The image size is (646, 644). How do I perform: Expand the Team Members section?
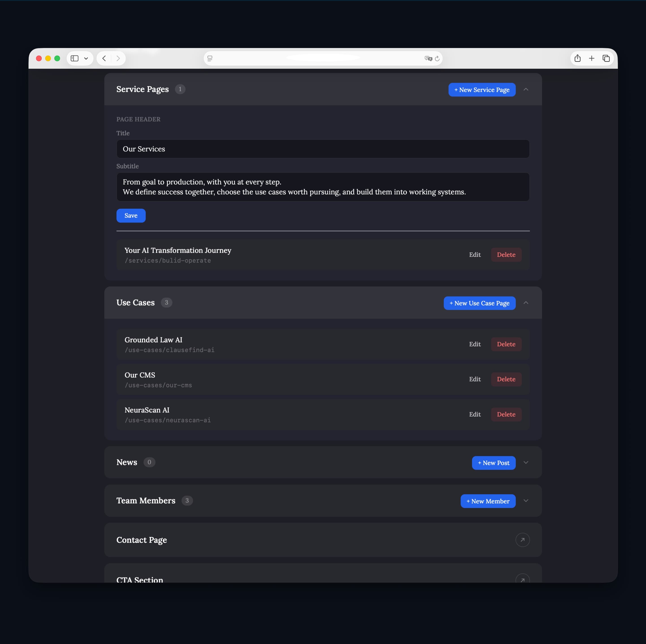[526, 501]
